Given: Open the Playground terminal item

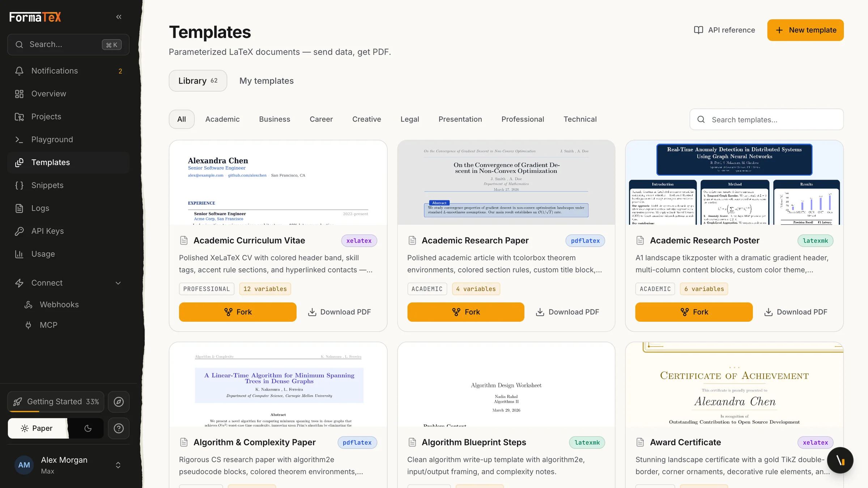Looking at the screenshot, I should (68, 140).
